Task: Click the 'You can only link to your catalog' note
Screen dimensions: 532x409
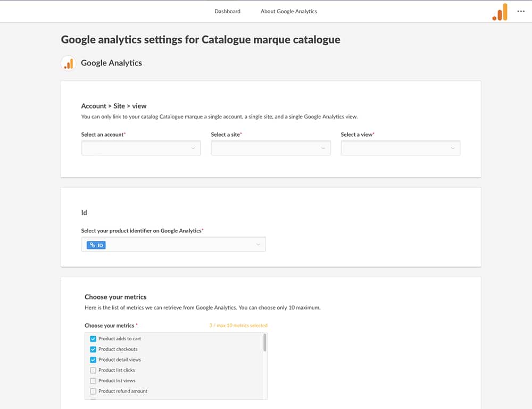Action: 219,116
